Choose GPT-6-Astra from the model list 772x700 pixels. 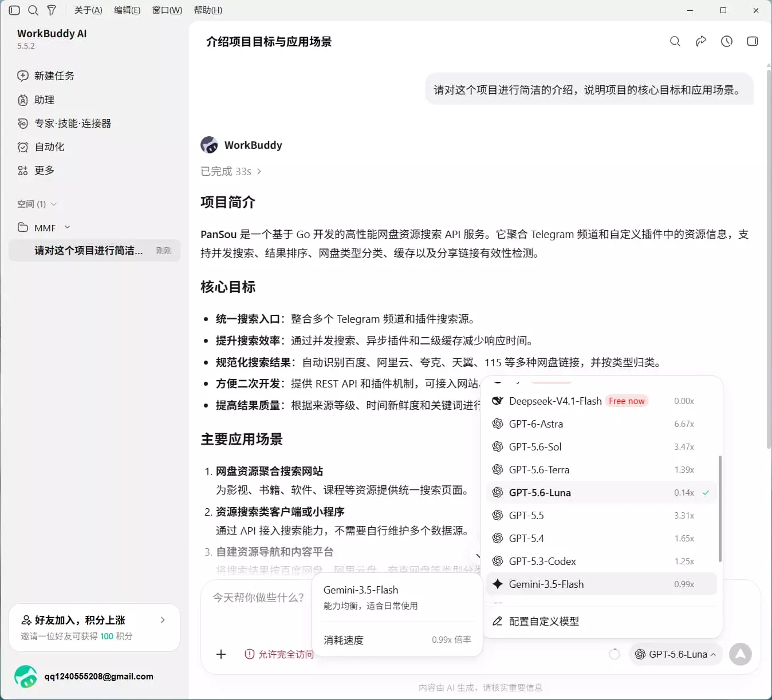[x=601, y=424]
